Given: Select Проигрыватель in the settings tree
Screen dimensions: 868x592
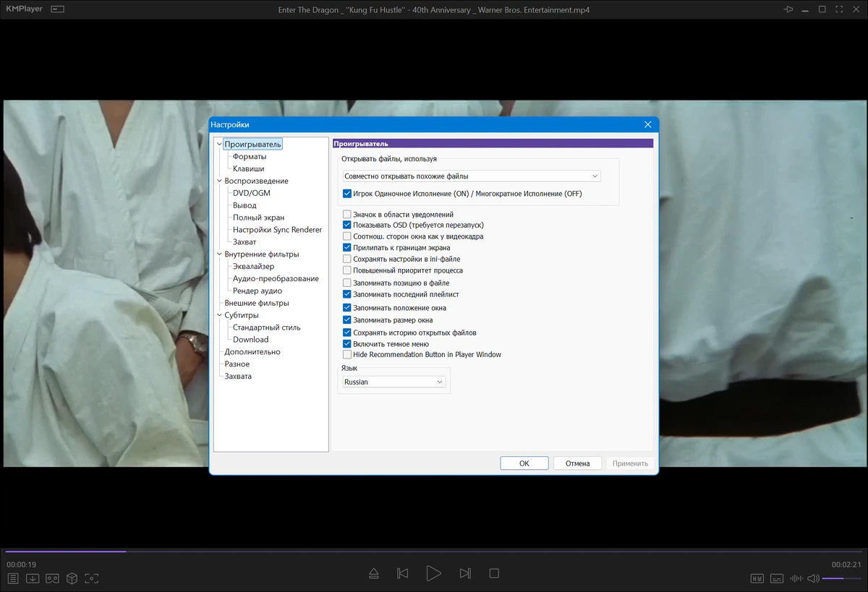Looking at the screenshot, I should [252, 145].
